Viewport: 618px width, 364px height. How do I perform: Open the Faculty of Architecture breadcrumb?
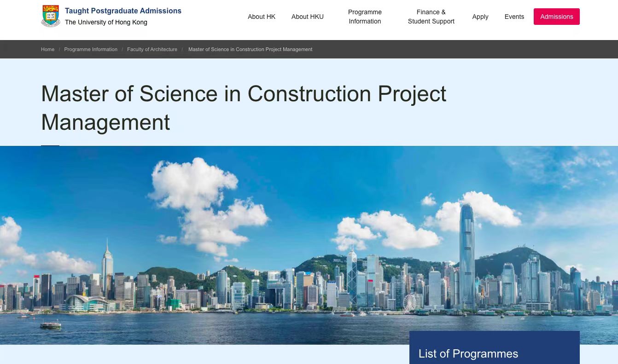click(x=152, y=49)
